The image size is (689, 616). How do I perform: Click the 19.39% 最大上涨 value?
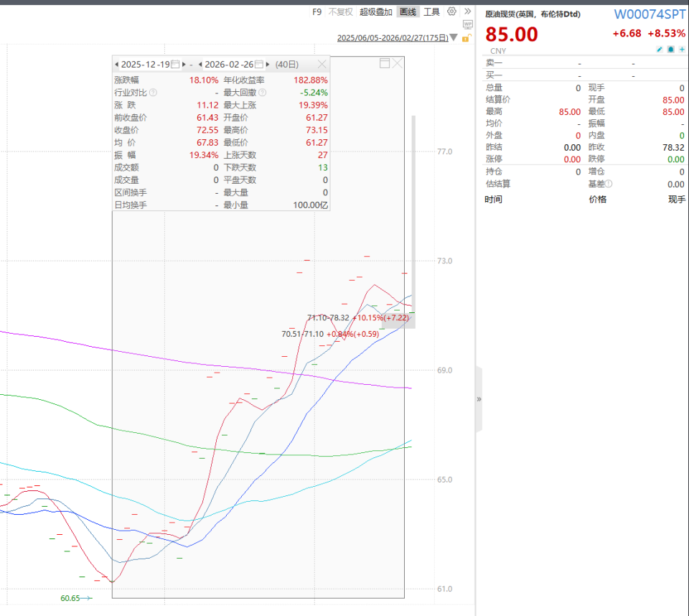[314, 105]
